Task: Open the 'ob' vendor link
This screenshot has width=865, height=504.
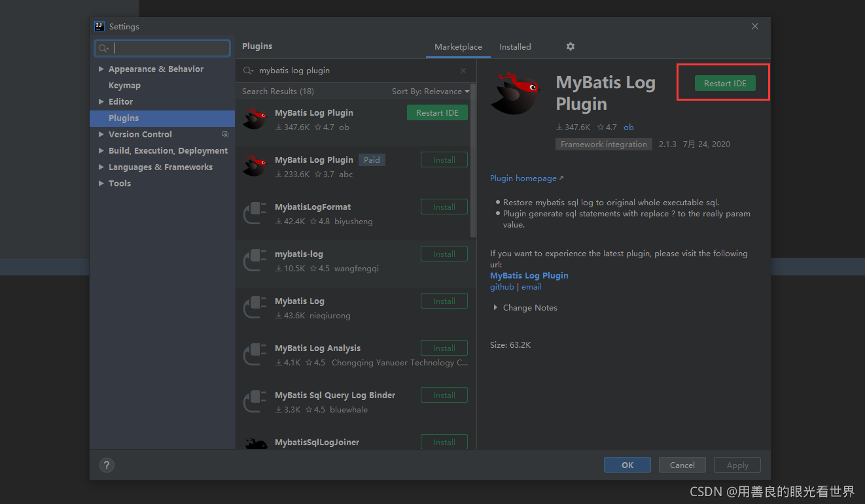Action: coord(629,127)
